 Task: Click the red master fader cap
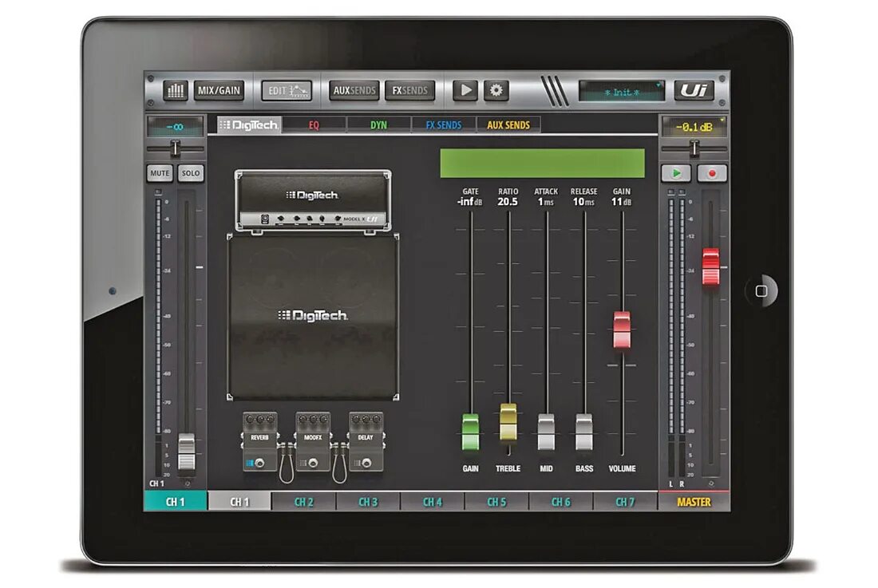point(710,266)
